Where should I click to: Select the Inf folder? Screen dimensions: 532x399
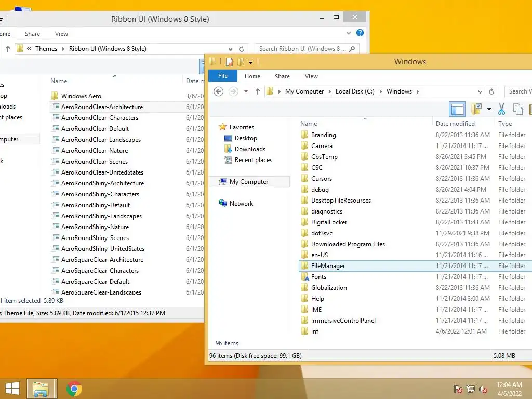click(x=314, y=331)
